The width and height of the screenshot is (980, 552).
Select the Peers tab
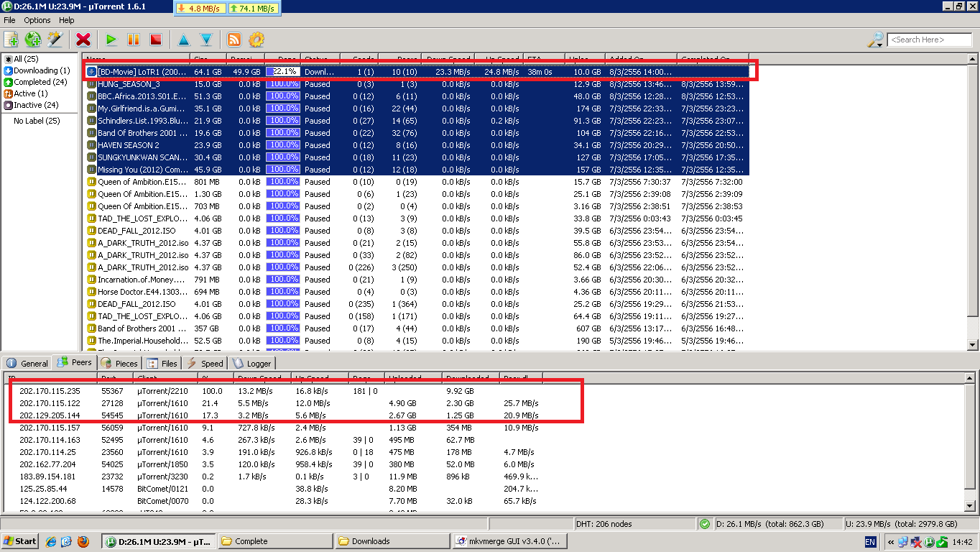click(75, 362)
